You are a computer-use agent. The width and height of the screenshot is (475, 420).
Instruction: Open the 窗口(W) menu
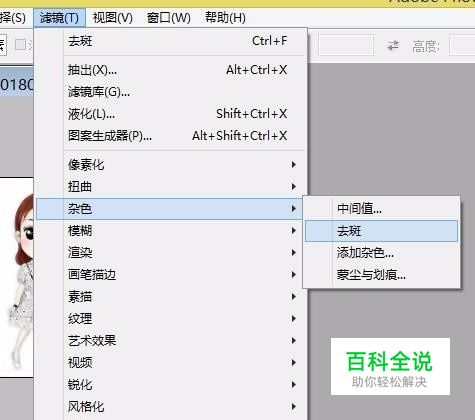(169, 18)
